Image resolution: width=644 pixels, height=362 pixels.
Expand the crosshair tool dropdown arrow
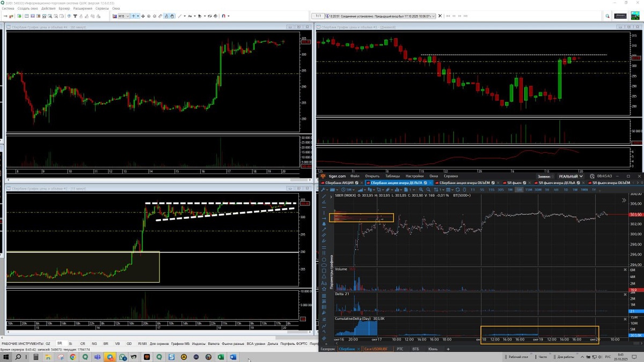click(138, 16)
